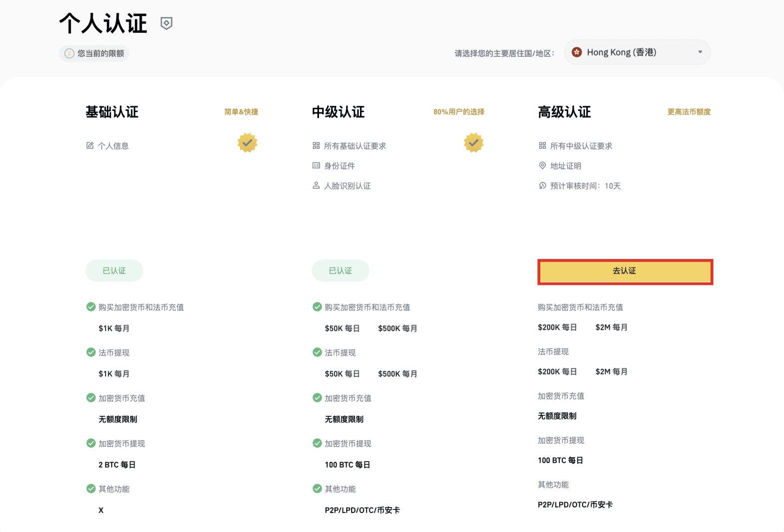The width and height of the screenshot is (784, 532).
Task: Click green check for intermediate 购买加密货币和法币充值
Action: (317, 307)
